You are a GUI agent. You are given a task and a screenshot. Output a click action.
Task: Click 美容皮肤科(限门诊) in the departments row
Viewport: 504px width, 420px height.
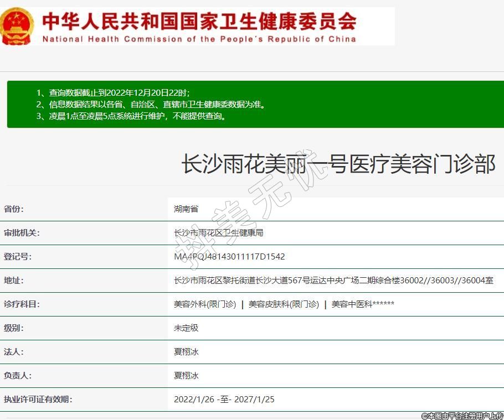284,304
